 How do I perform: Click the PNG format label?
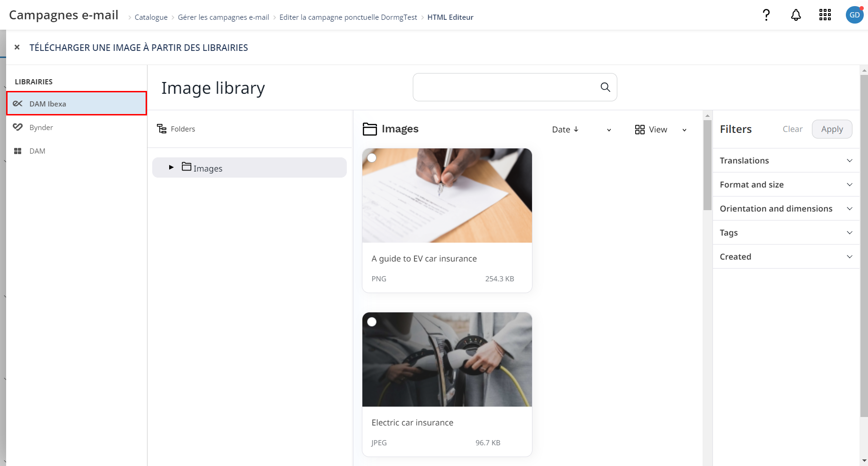(379, 279)
